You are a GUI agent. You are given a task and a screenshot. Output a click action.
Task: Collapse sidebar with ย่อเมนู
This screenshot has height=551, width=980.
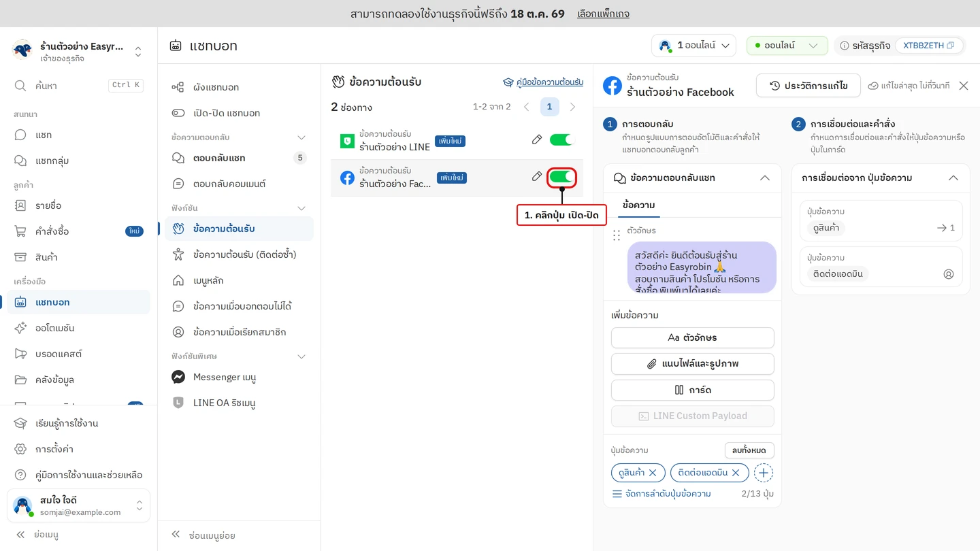[x=39, y=535]
